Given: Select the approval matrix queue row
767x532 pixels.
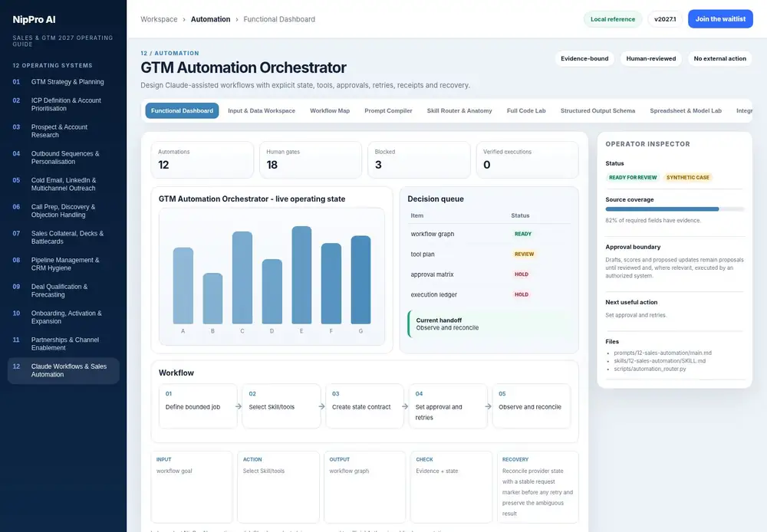Looking at the screenshot, I should 489,274.
